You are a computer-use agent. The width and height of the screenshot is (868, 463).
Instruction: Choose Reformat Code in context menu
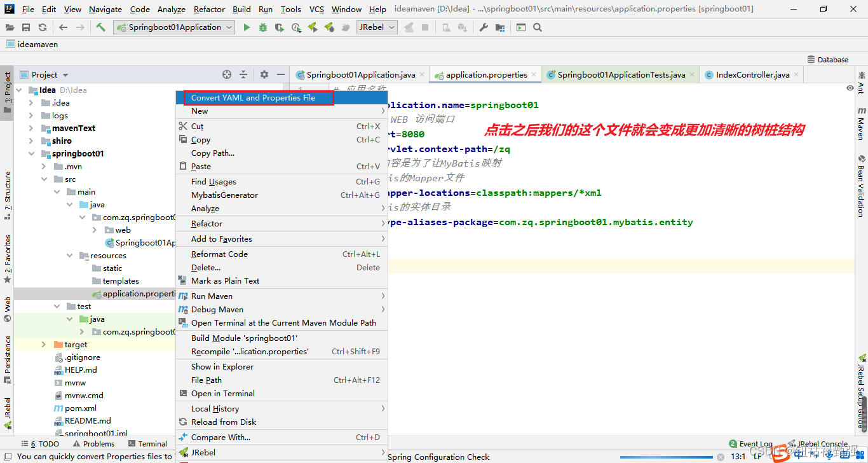[281, 254]
